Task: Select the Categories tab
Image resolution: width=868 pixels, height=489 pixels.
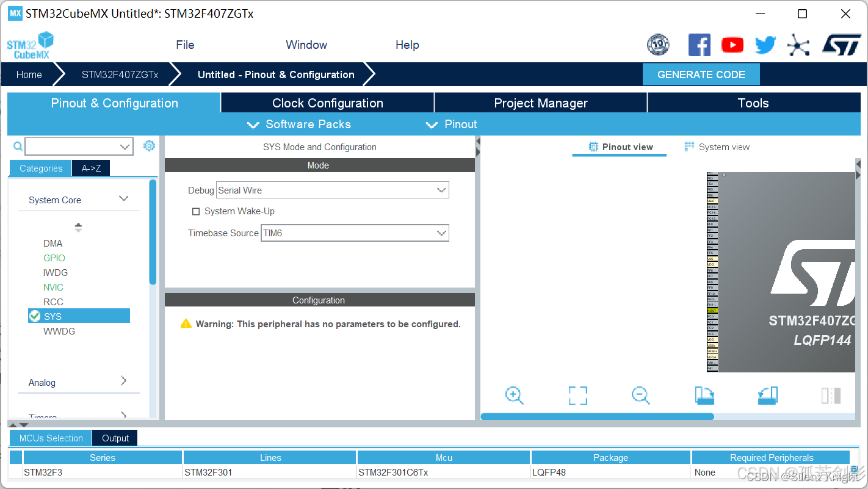Action: (41, 168)
